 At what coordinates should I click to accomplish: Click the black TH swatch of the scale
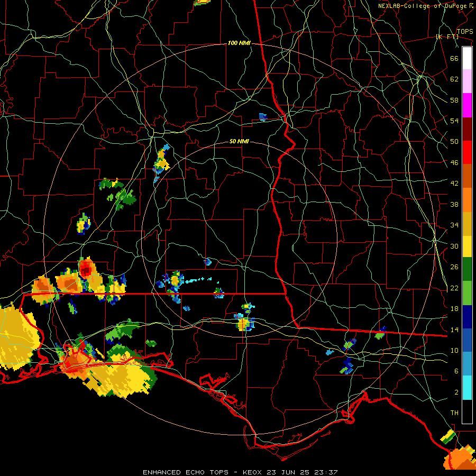467,411
